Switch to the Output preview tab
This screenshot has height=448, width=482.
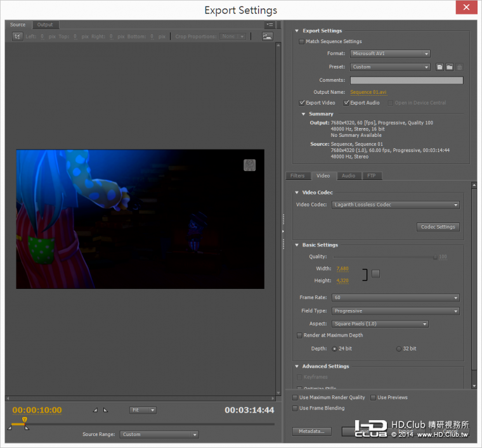(45, 25)
